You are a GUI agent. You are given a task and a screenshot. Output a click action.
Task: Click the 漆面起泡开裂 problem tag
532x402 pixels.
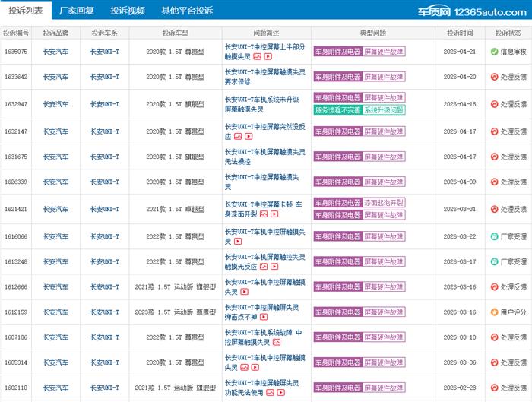click(384, 203)
